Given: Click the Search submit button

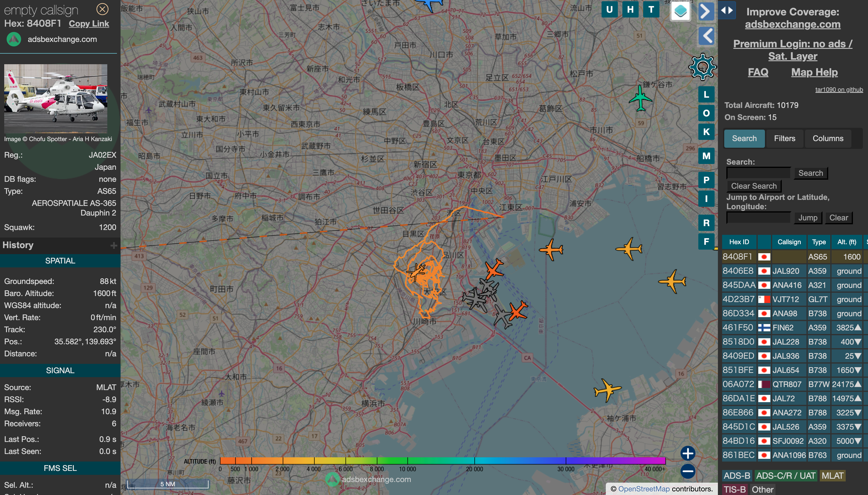Looking at the screenshot, I should [x=810, y=173].
